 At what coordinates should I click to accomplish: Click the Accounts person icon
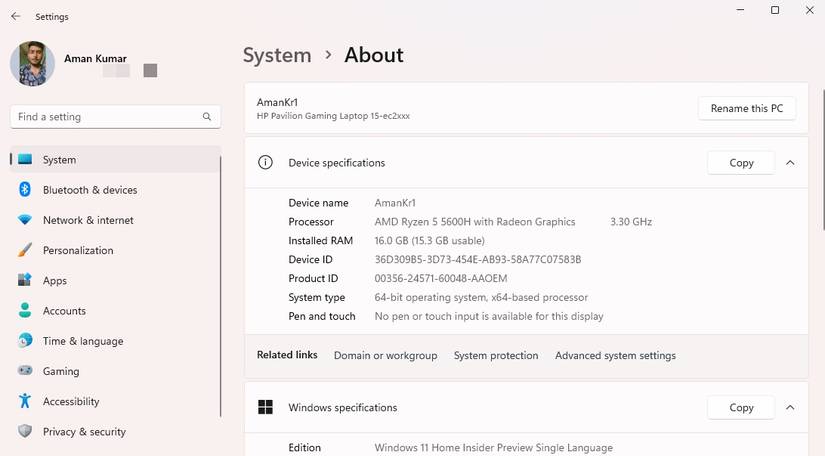pyautogui.click(x=25, y=311)
